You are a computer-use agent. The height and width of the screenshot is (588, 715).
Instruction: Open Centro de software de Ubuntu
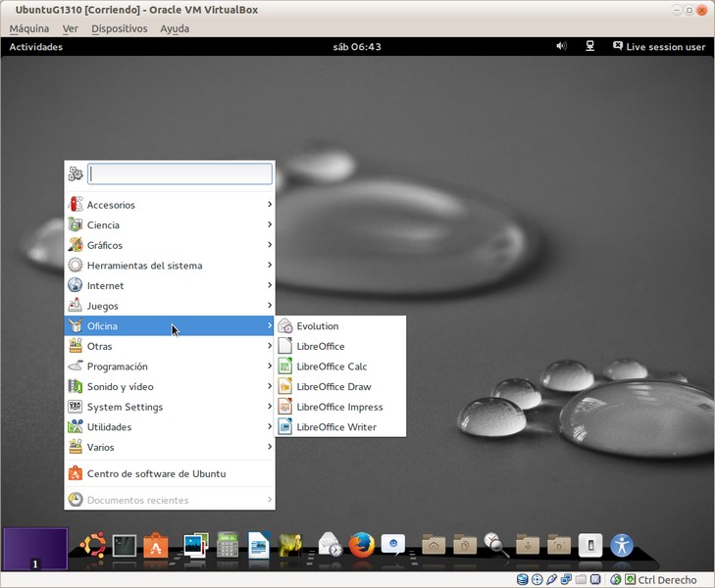[x=170, y=473]
